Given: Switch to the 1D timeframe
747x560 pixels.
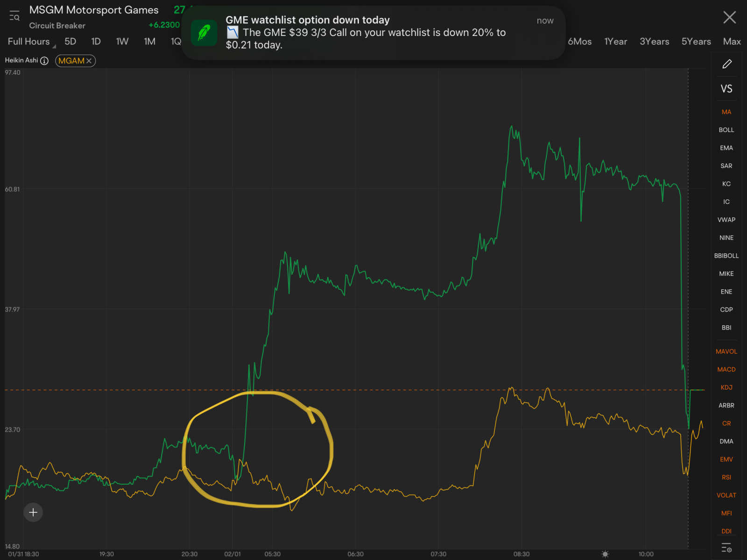Looking at the screenshot, I should pyautogui.click(x=96, y=42).
